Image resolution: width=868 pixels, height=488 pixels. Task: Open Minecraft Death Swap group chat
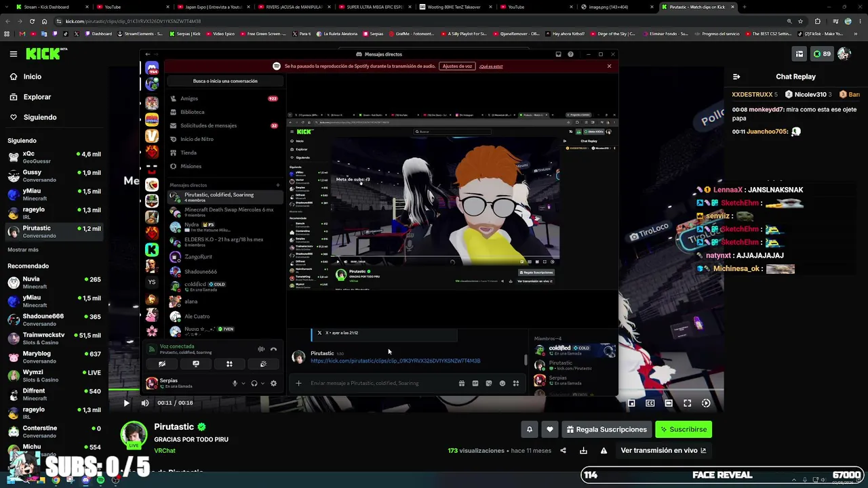coord(225,212)
